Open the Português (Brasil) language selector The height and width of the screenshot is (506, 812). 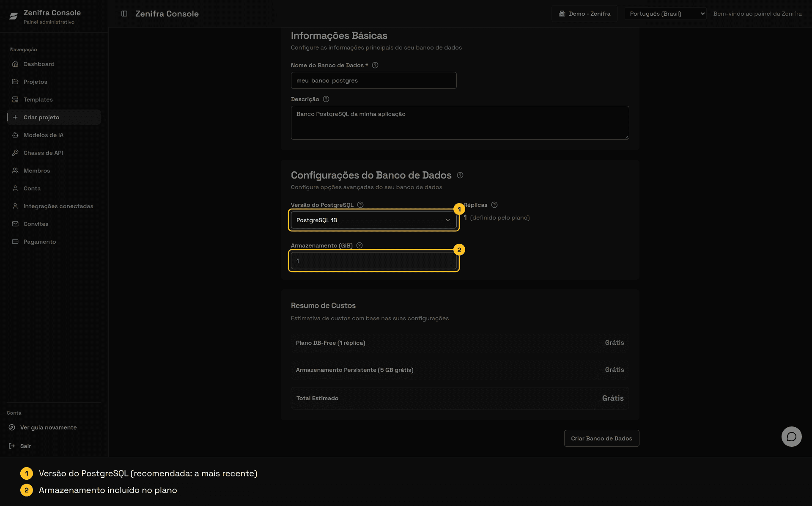(666, 14)
